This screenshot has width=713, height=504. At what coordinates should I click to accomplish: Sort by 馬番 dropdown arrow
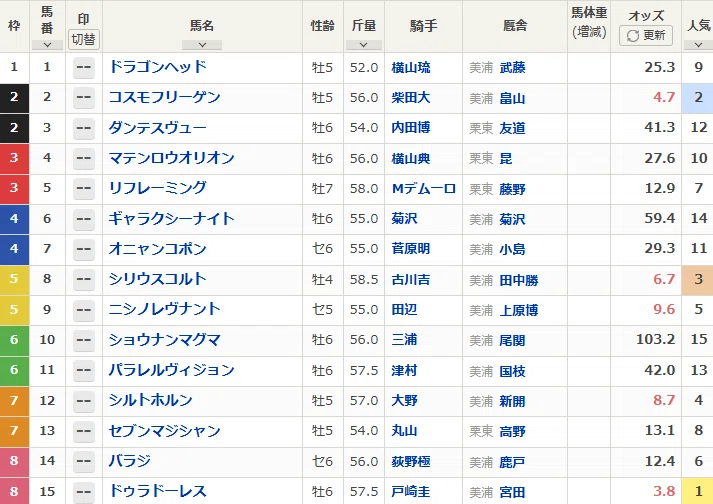(x=47, y=45)
